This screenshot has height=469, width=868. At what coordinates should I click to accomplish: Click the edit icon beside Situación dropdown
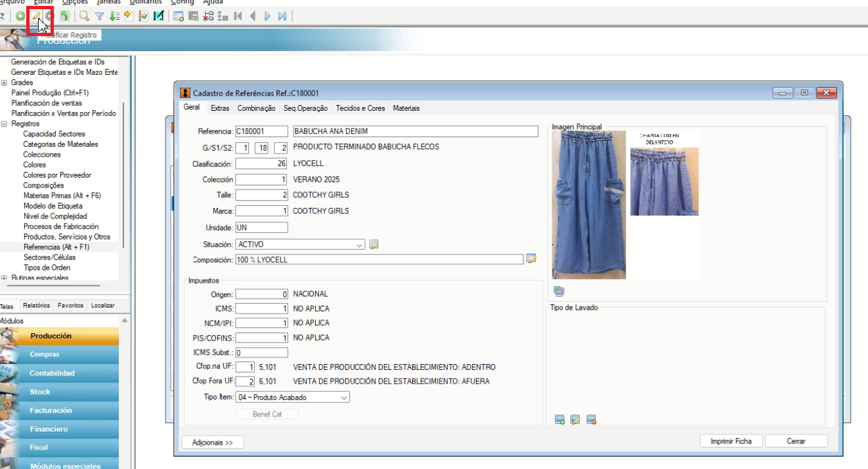[374, 245]
